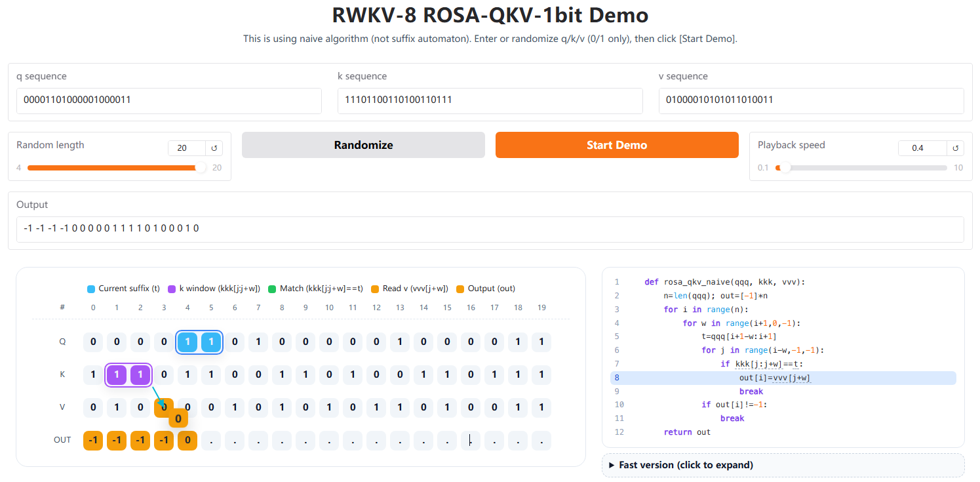The width and height of the screenshot is (980, 482).
Task: Focus the k sequence text box
Action: (490, 100)
